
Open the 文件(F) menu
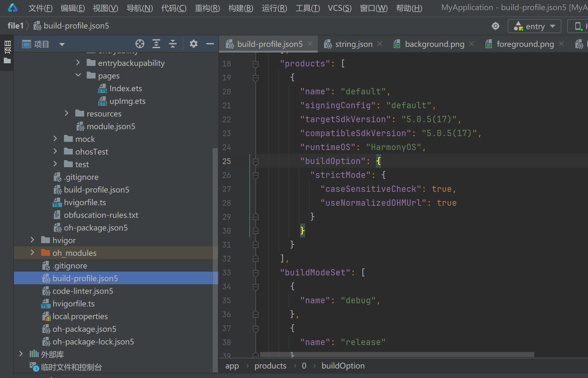click(x=41, y=8)
